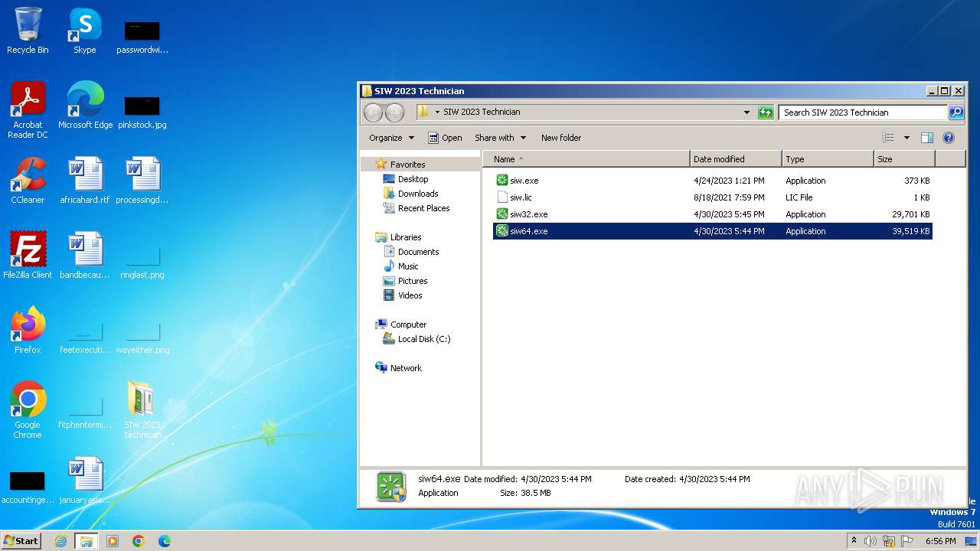Show hidden system tray icons
The width and height of the screenshot is (980, 551).
tap(854, 541)
